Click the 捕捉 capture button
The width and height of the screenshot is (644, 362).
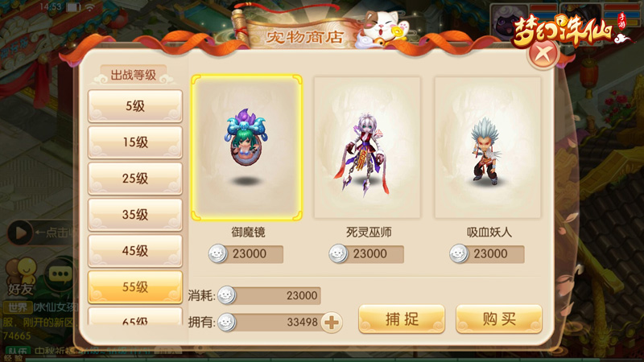click(x=402, y=319)
